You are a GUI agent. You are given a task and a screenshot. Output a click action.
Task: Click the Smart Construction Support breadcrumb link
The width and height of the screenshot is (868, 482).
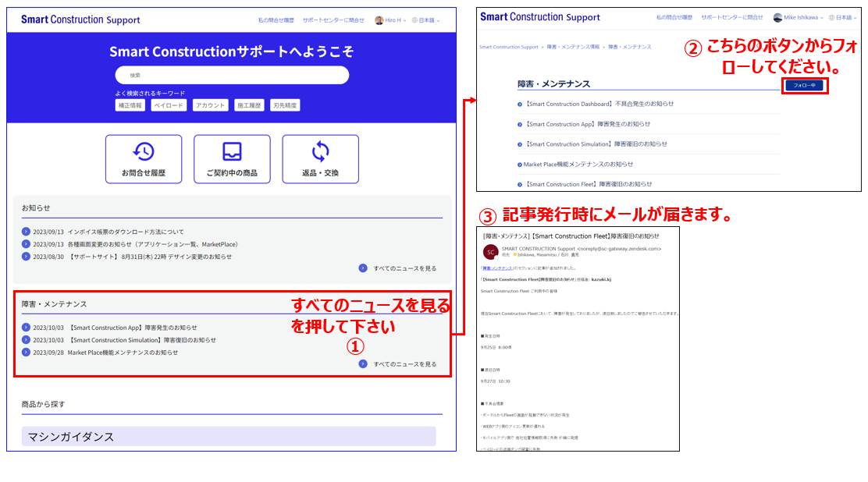(x=509, y=47)
